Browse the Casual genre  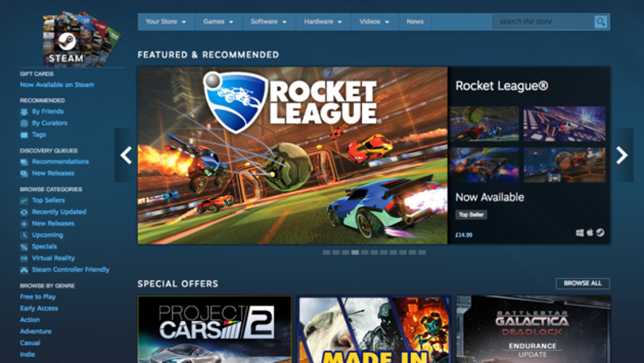click(30, 343)
